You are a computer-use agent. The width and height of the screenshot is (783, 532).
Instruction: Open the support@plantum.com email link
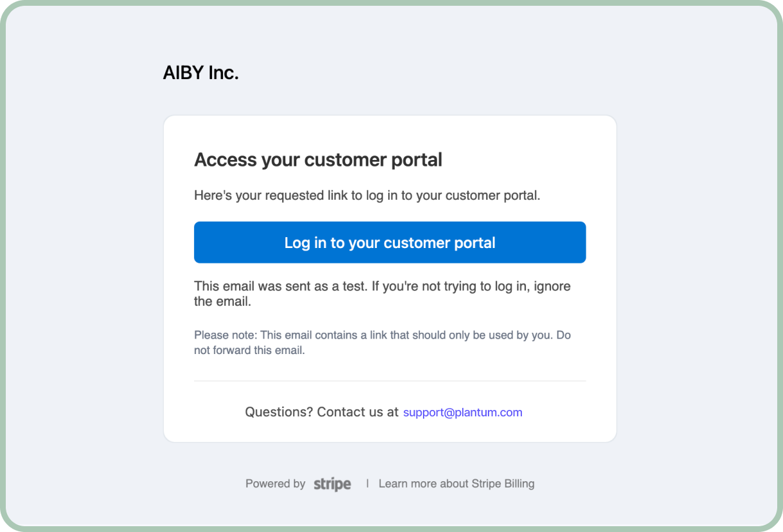462,412
